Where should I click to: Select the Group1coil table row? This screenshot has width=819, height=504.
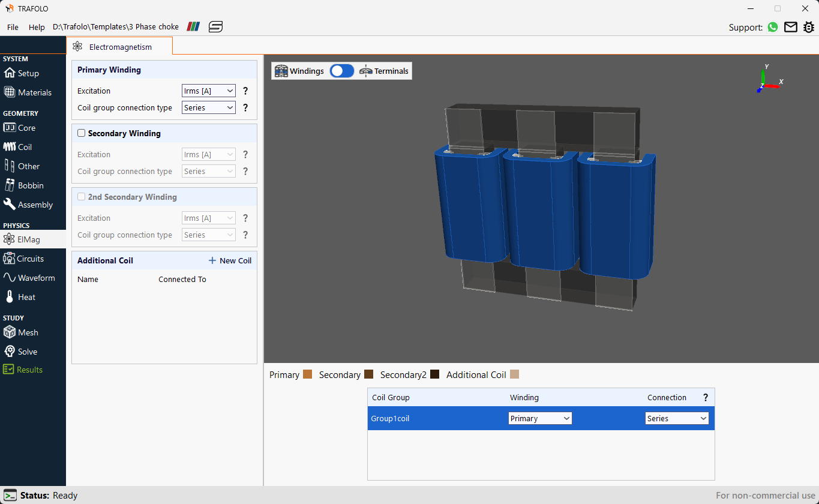point(541,418)
